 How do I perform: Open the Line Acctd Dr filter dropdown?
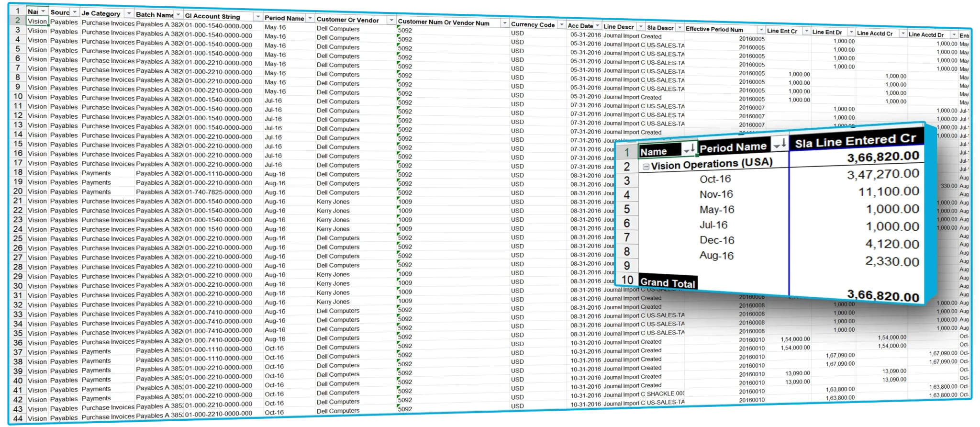[953, 35]
